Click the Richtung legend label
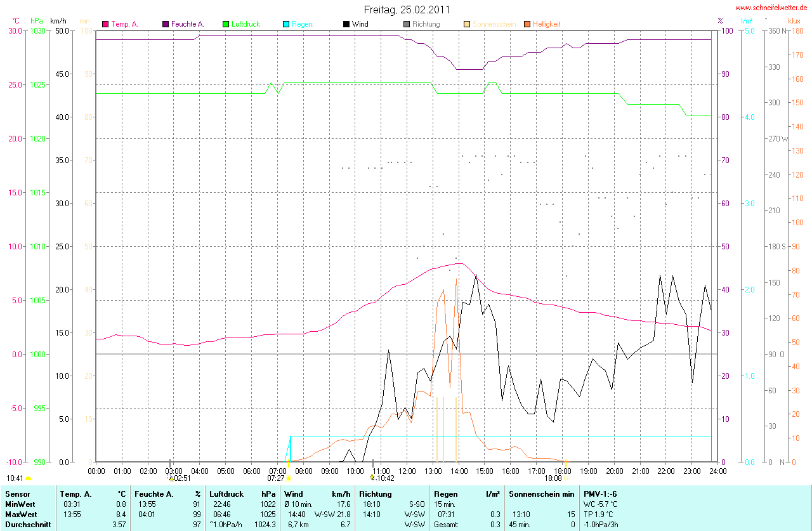Image resolution: width=812 pixels, height=531 pixels. pos(426,24)
